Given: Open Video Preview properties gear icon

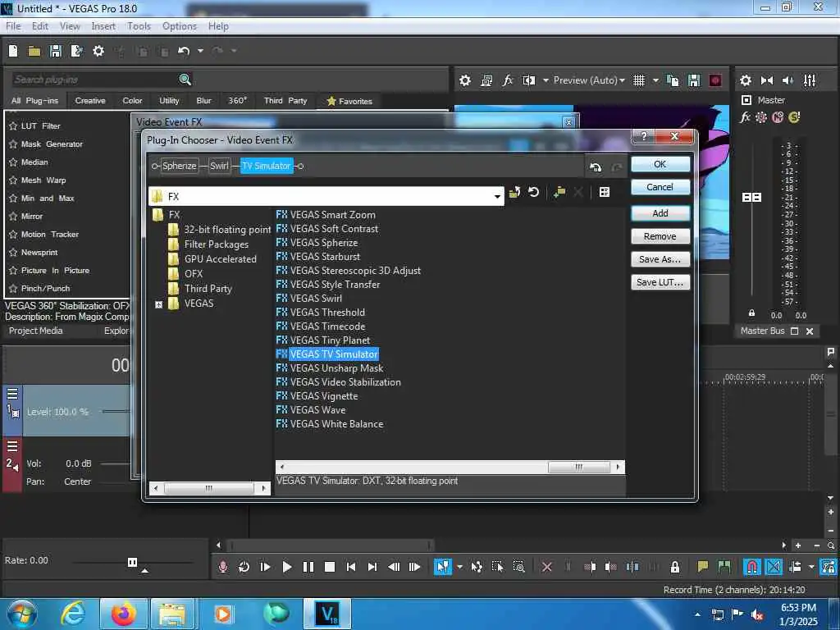Looking at the screenshot, I should (465, 80).
